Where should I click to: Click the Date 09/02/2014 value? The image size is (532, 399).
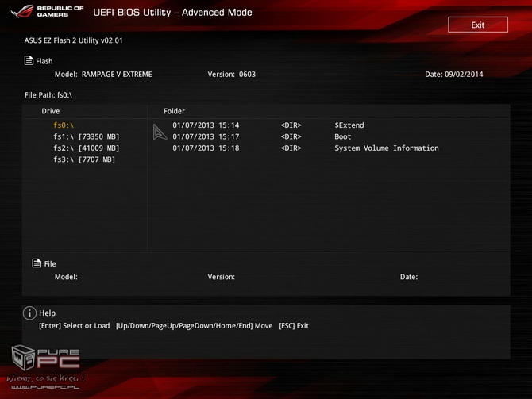(x=464, y=75)
